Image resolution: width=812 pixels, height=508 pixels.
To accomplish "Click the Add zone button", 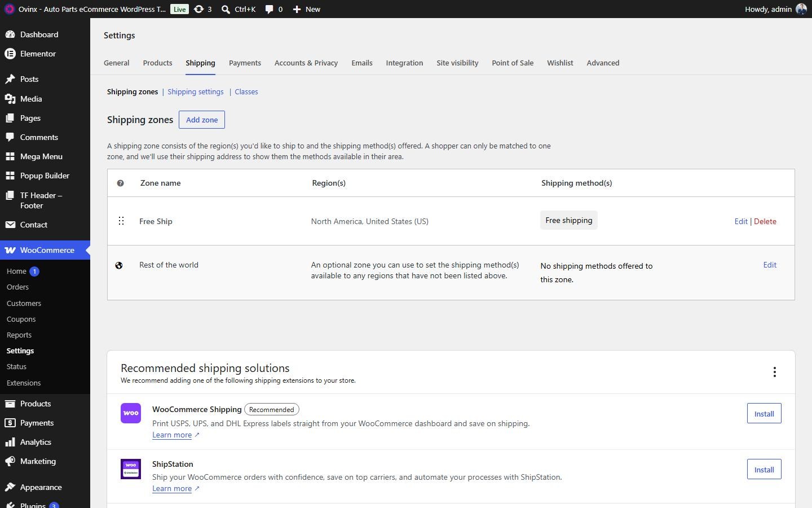I will click(202, 120).
